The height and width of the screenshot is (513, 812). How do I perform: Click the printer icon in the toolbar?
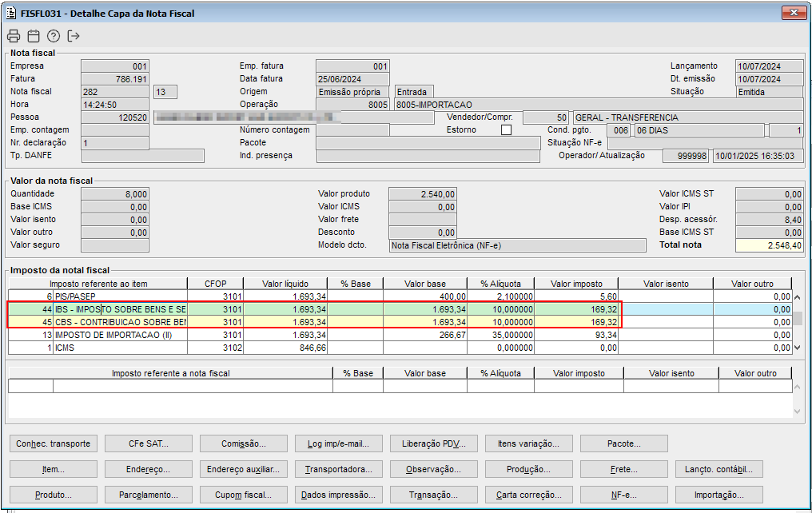coord(14,36)
